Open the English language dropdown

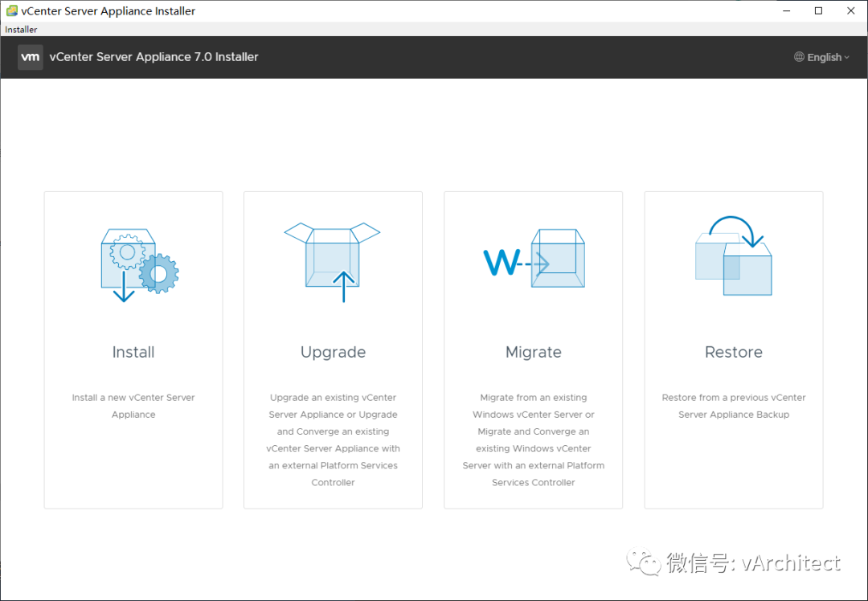point(822,57)
